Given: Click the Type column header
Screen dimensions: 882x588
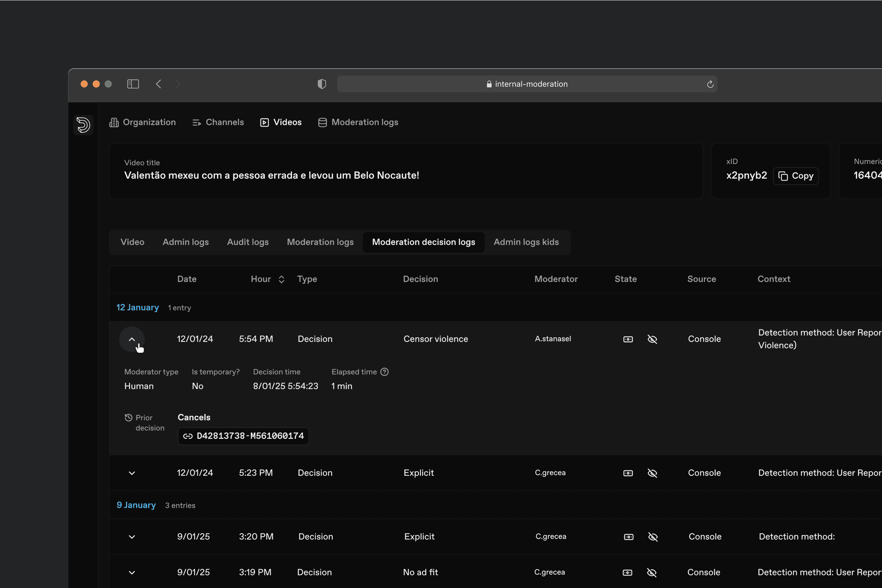Looking at the screenshot, I should pos(307,279).
